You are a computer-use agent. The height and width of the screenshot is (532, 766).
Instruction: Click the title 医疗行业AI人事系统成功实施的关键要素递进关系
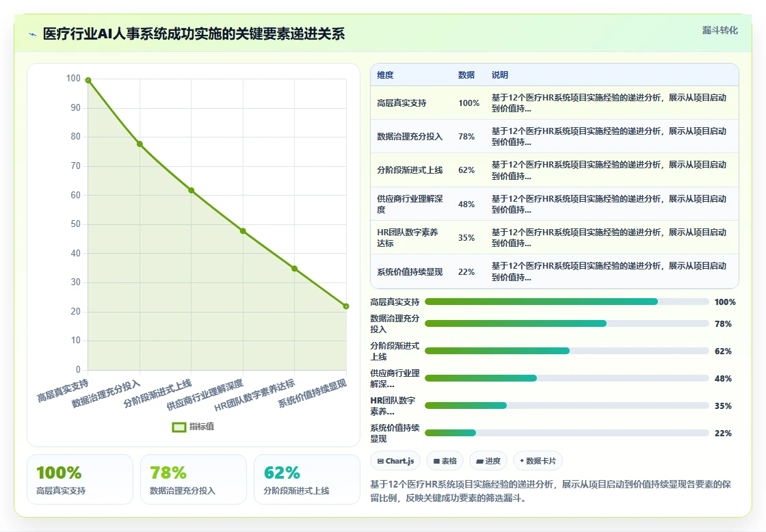[194, 34]
